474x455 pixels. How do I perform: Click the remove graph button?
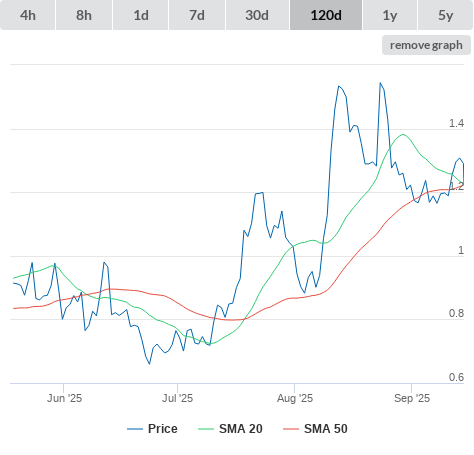pos(426,45)
